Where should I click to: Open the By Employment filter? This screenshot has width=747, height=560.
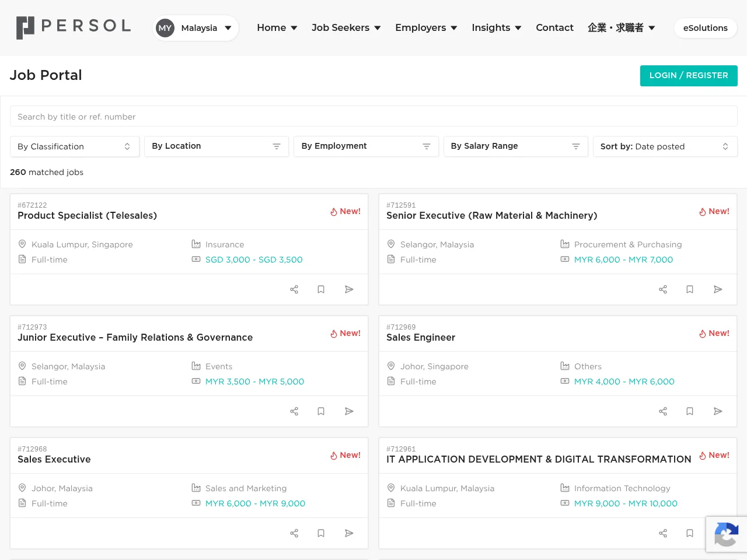click(366, 146)
